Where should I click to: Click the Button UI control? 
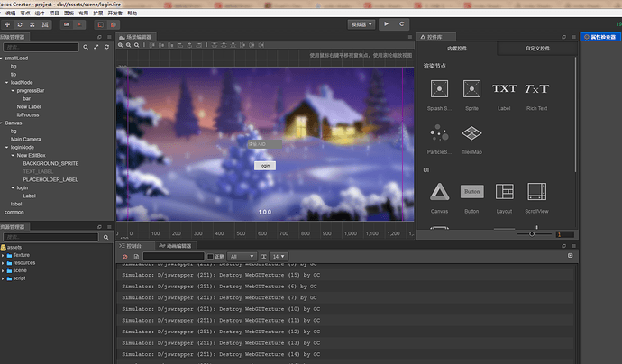(x=471, y=192)
